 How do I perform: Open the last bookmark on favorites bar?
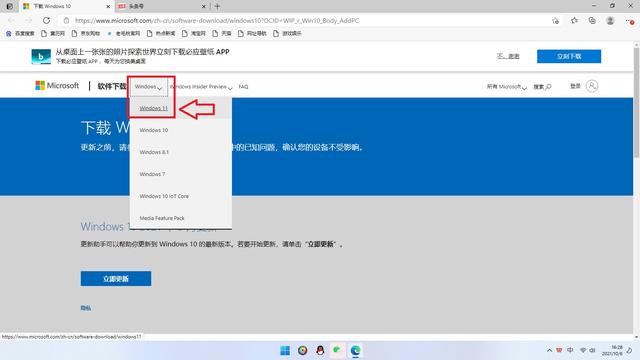point(287,33)
